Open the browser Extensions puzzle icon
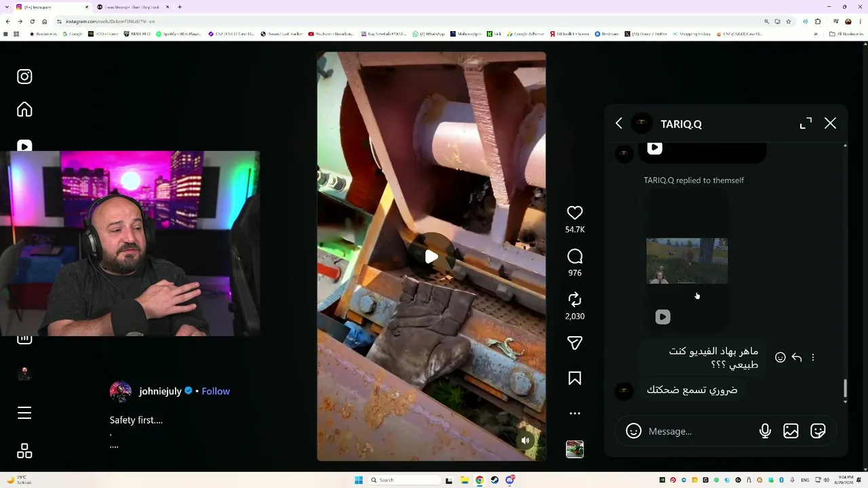 pos(818,22)
